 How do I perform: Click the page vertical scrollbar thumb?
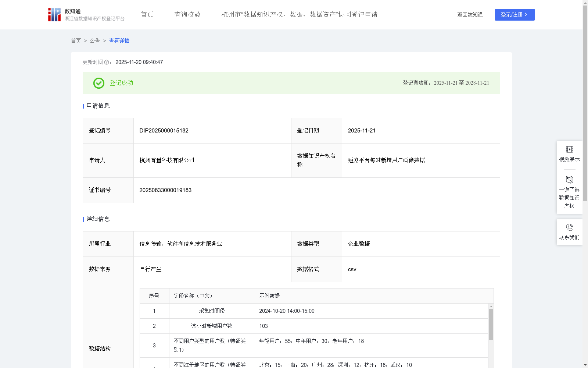(x=585, y=103)
